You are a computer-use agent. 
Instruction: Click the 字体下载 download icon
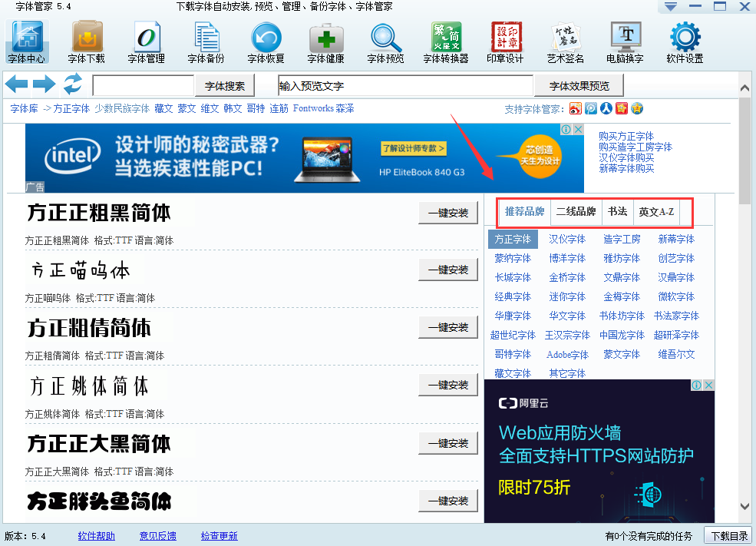(x=87, y=38)
